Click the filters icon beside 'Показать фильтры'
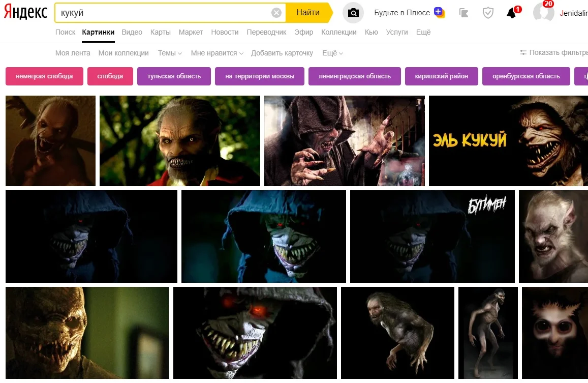Screen dimensions: 588x383 (x=524, y=52)
